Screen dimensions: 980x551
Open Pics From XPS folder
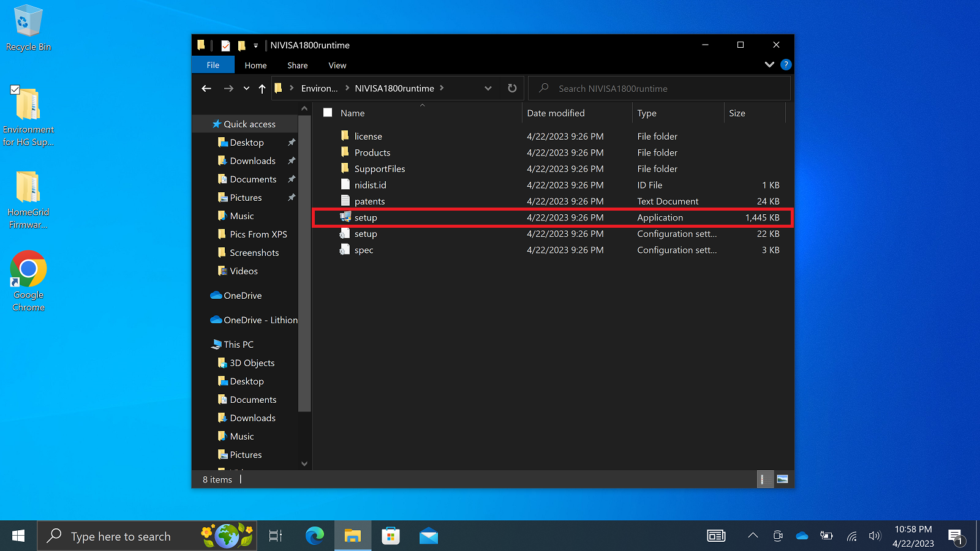click(x=258, y=234)
